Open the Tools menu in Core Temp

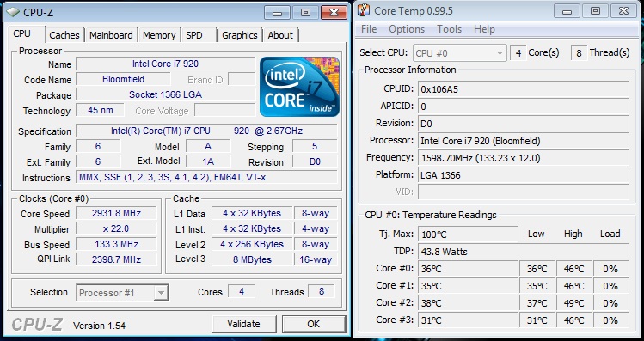[450, 29]
